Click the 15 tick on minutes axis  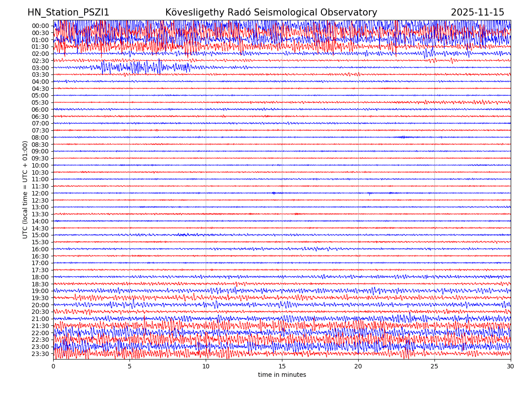pyautogui.click(x=282, y=366)
